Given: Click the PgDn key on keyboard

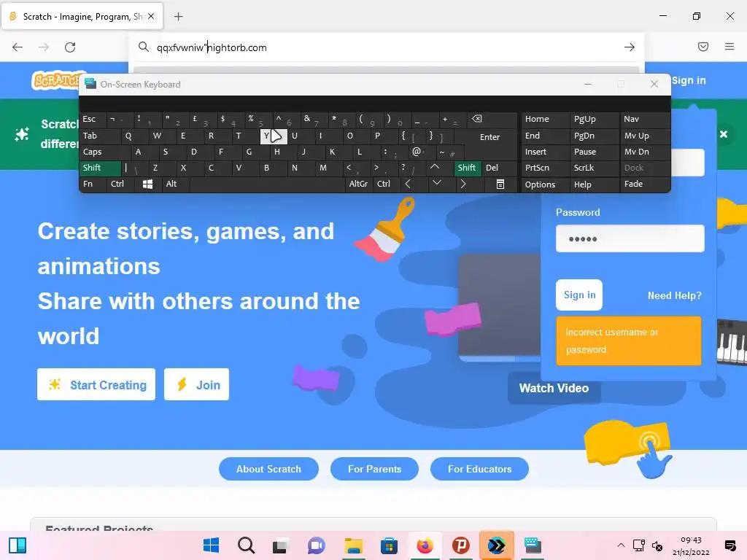Looking at the screenshot, I should [594, 136].
